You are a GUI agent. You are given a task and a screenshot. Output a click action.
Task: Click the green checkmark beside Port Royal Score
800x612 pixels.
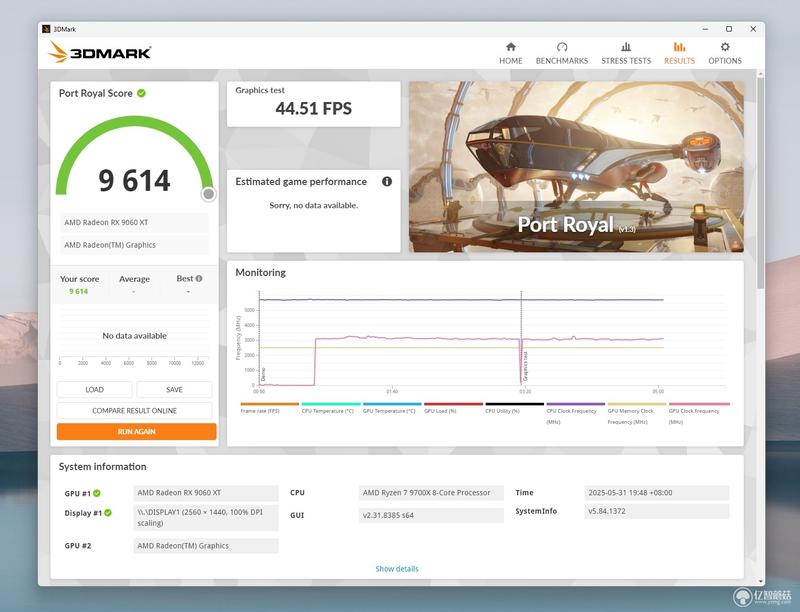(x=141, y=93)
